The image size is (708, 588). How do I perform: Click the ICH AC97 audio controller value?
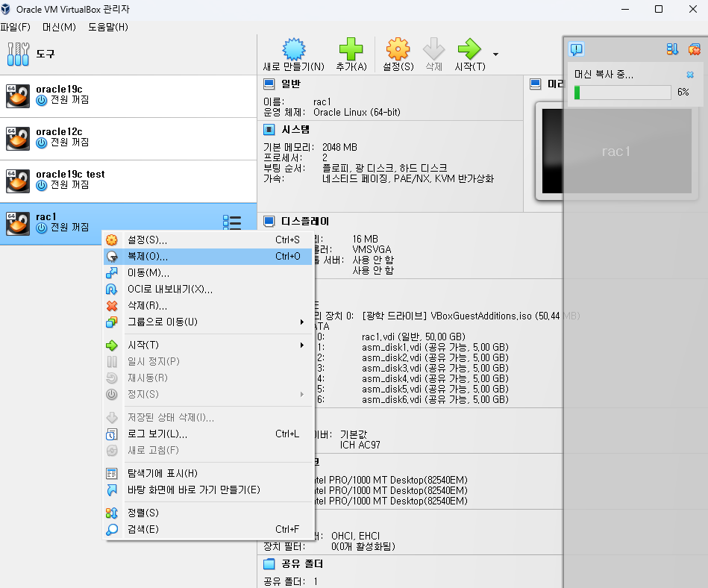[x=360, y=445]
